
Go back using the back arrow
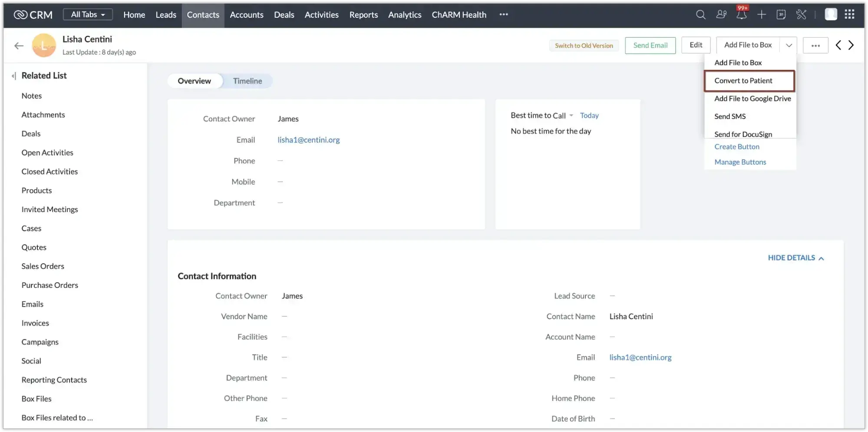tap(18, 45)
